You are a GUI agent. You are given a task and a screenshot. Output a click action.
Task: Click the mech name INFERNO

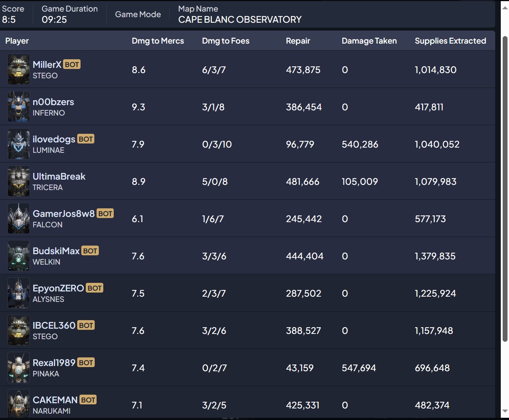pyautogui.click(x=49, y=113)
